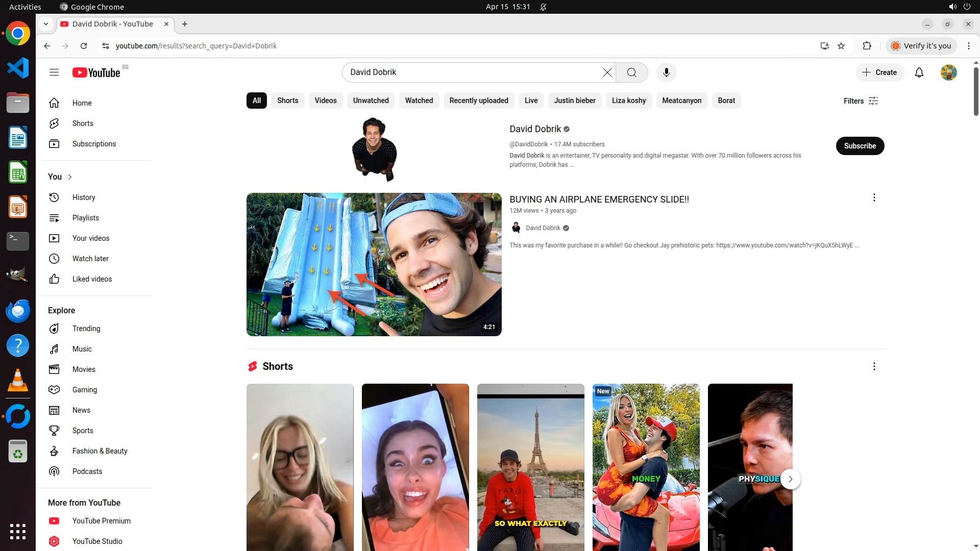Open the Filters options panel
Viewport: 980px width, 551px height.
click(x=861, y=101)
